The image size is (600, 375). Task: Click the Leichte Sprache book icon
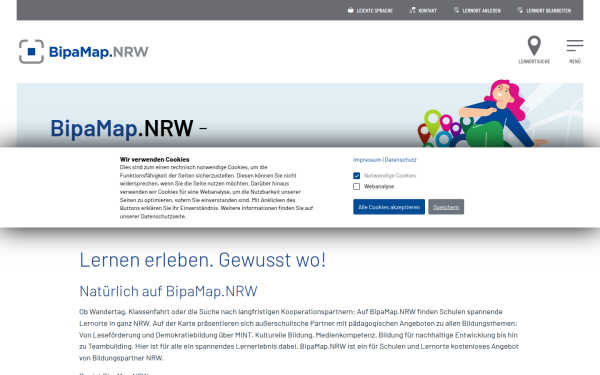[x=351, y=10]
